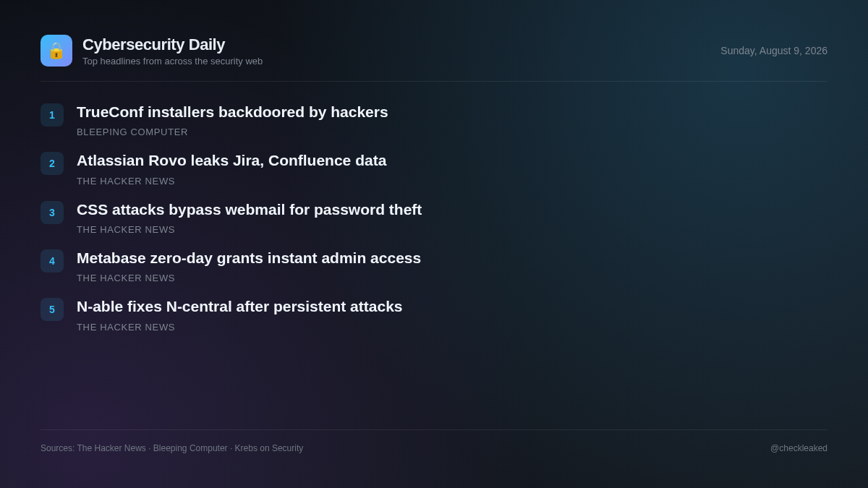The width and height of the screenshot is (868, 488).
Task: Select the number 1 rank badge
Action: [x=52, y=115]
